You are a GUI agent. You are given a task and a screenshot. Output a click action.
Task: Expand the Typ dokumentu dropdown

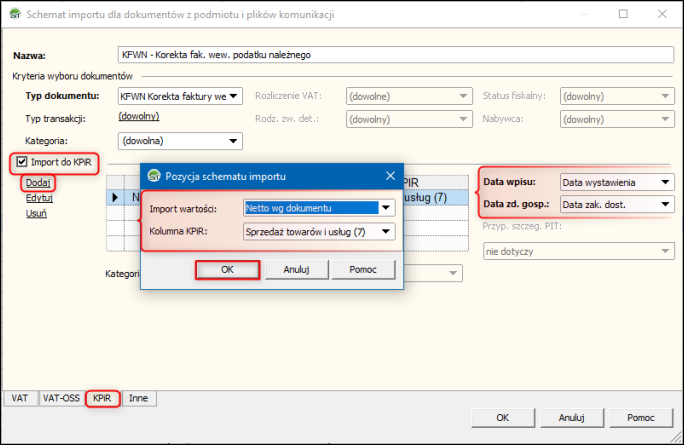pyautogui.click(x=233, y=96)
